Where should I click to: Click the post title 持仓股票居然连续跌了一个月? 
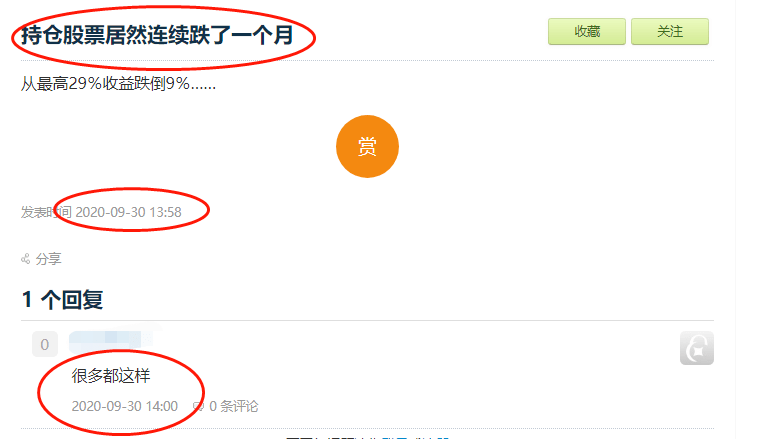pyautogui.click(x=157, y=35)
